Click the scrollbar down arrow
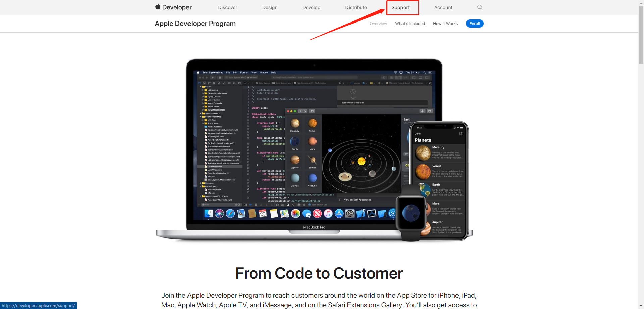The height and width of the screenshot is (309, 644). (x=641, y=306)
